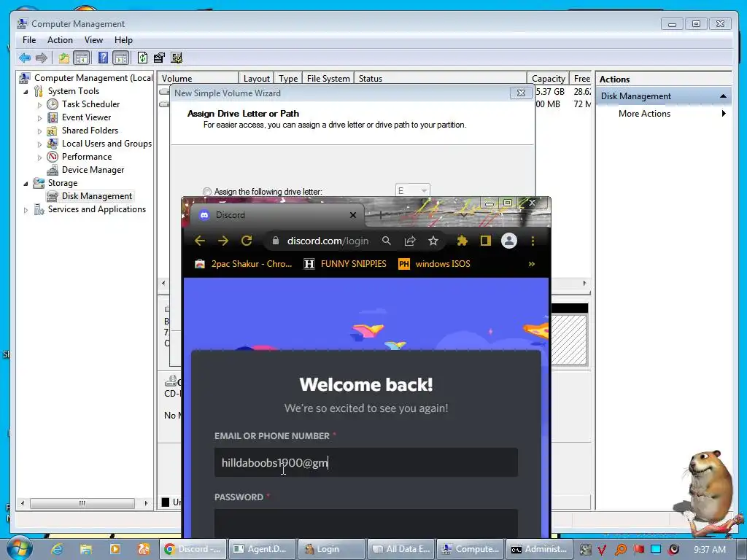747x560 pixels.
Task: Open the Chrome profile avatar icon
Action: 508,241
